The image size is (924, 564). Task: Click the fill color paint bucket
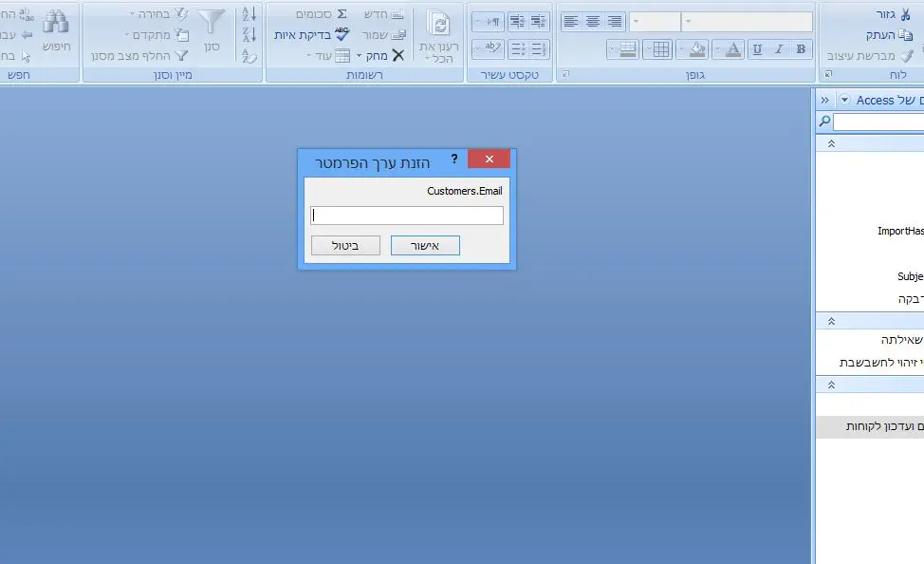tap(697, 49)
